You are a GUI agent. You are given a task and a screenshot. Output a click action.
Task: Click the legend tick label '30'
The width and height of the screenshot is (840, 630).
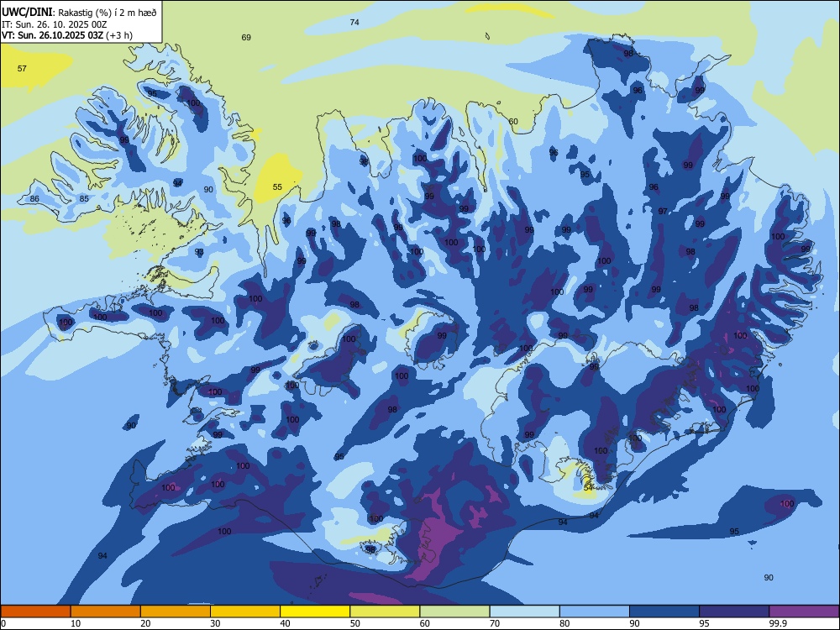coord(215,623)
